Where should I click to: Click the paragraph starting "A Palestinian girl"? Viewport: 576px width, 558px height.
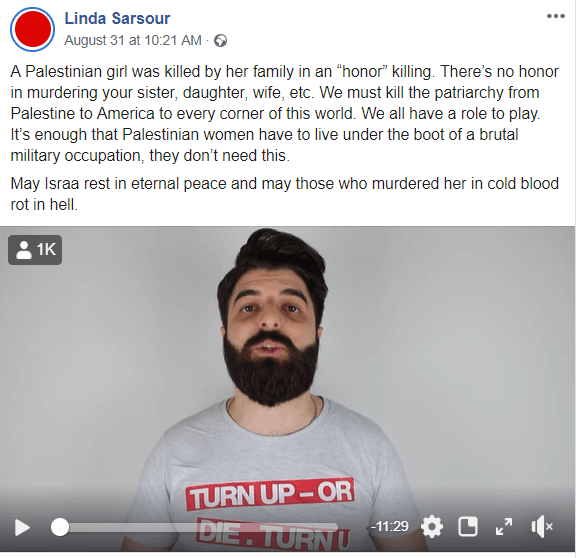point(285,113)
